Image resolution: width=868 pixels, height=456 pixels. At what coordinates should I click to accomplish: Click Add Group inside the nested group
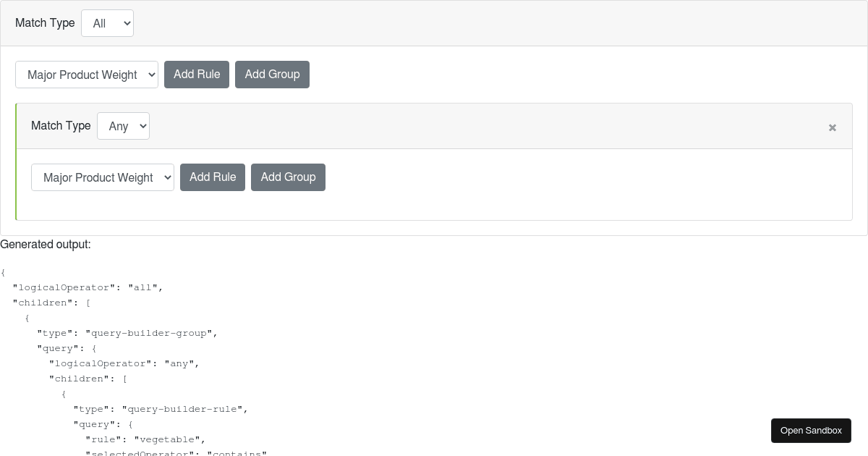pos(288,177)
